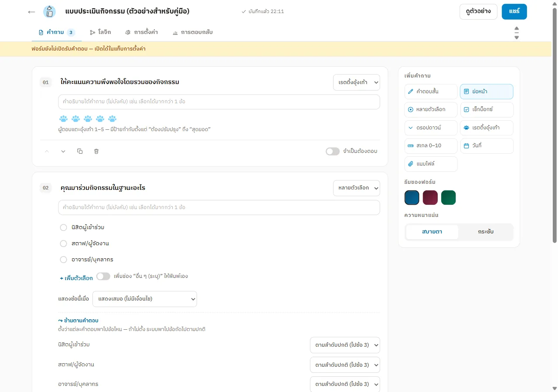
Task: Enable the อื่น ๆ (ระบุ) option toggle
Action: coord(103,276)
